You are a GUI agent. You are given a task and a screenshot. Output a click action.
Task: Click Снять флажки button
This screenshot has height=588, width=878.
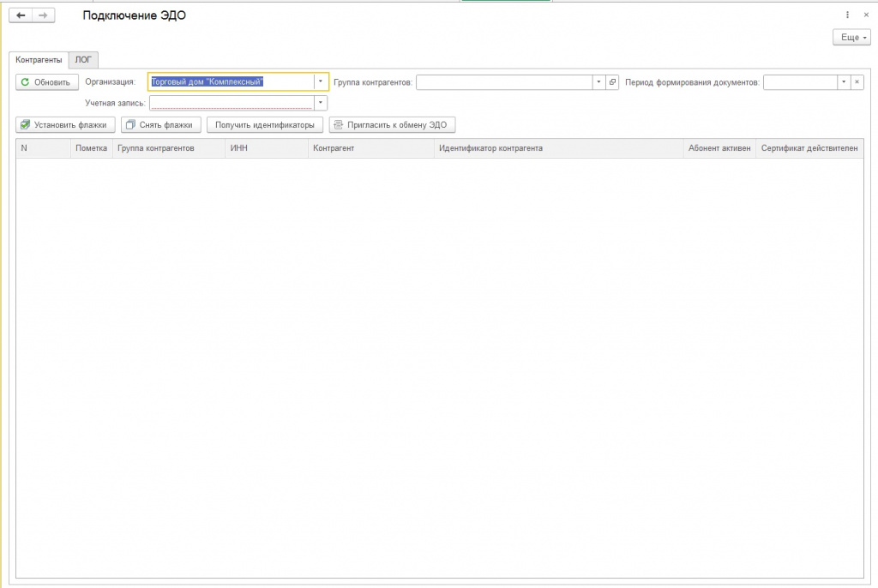pos(160,125)
